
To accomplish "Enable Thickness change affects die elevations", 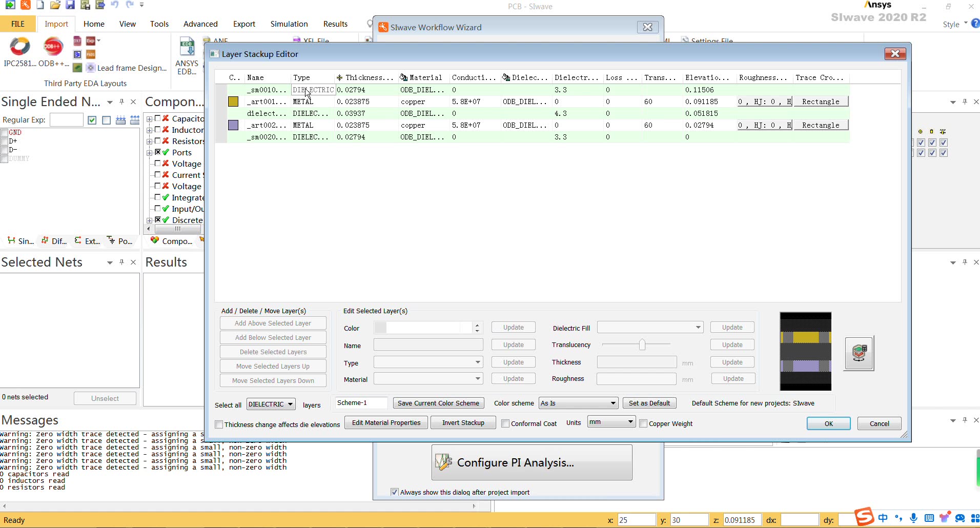I will [219, 424].
